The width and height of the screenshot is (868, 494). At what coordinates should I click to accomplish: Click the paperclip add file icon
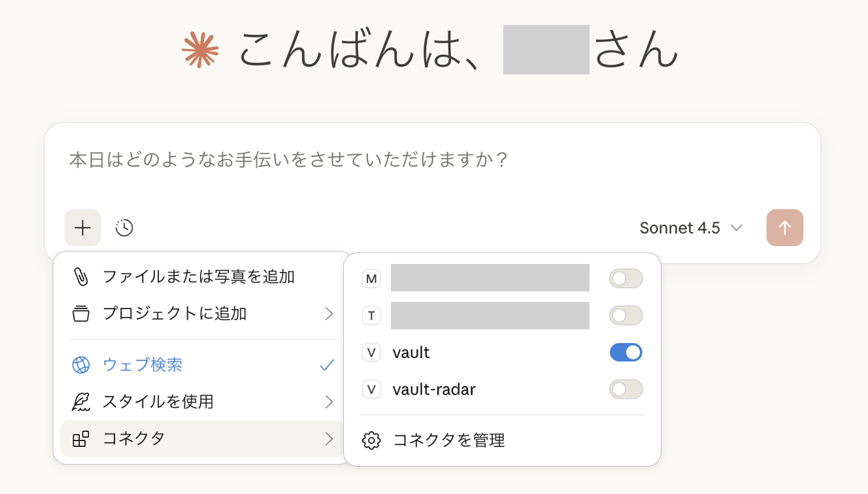tap(80, 276)
